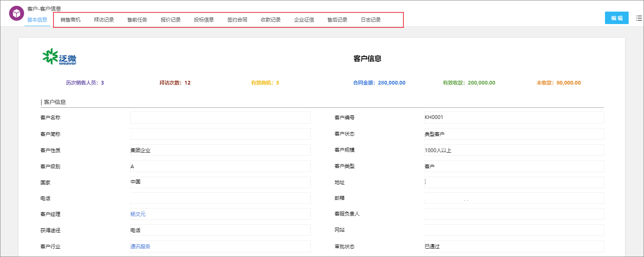This screenshot has width=644, height=257.
Task: Click the 客户名称 input field
Action: [220, 118]
